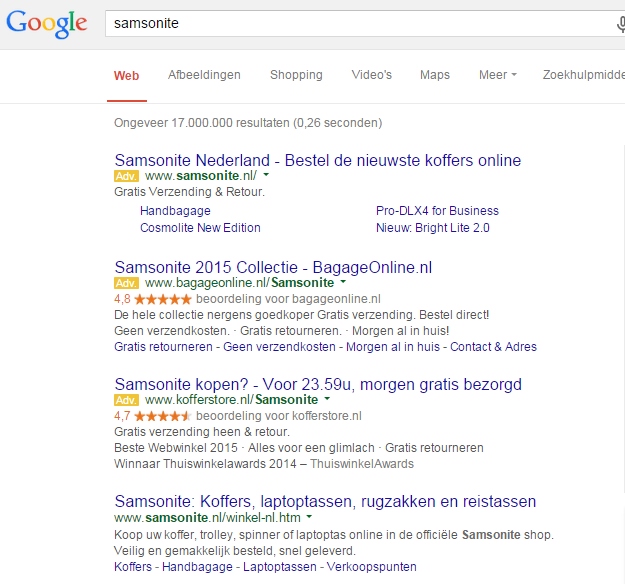Expand the Meer dropdown menu
The height and width of the screenshot is (584, 625).
tap(497, 75)
